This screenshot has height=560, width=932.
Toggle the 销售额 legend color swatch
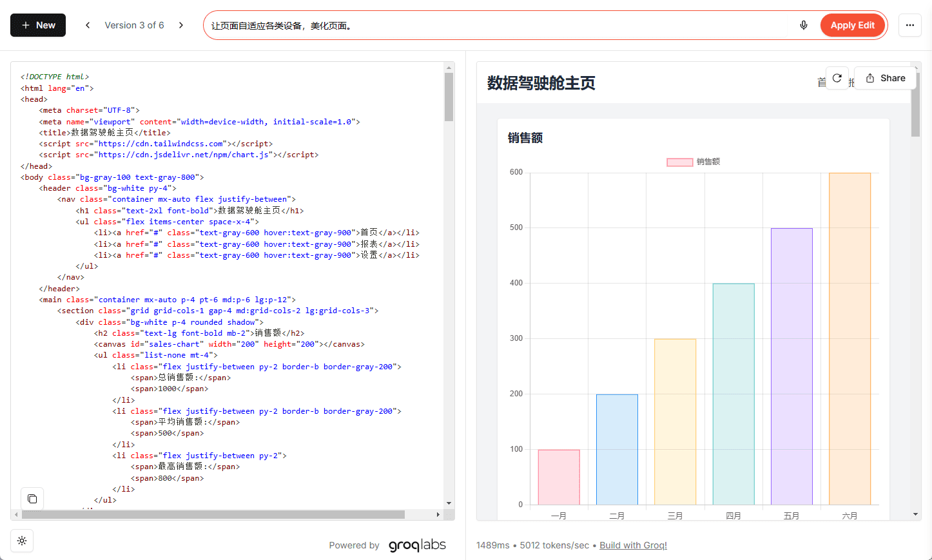(679, 162)
